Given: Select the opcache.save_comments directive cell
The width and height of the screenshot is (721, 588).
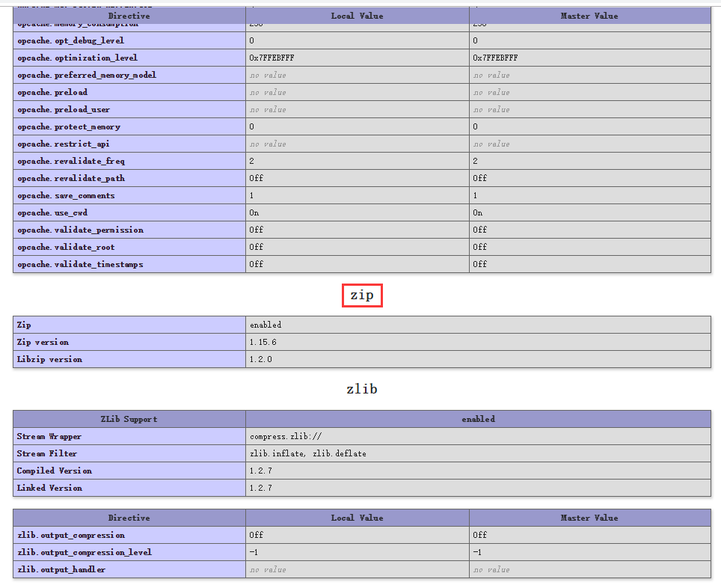Looking at the screenshot, I should click(66, 195).
